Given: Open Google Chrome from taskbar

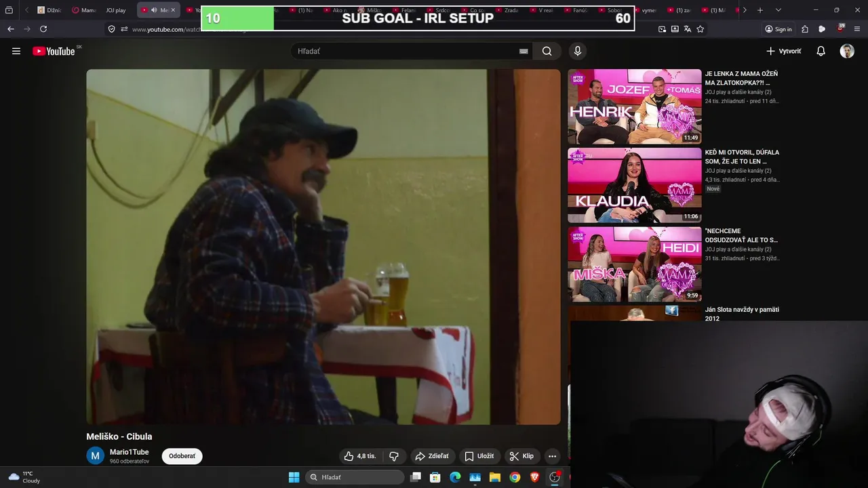Looking at the screenshot, I should click(515, 477).
